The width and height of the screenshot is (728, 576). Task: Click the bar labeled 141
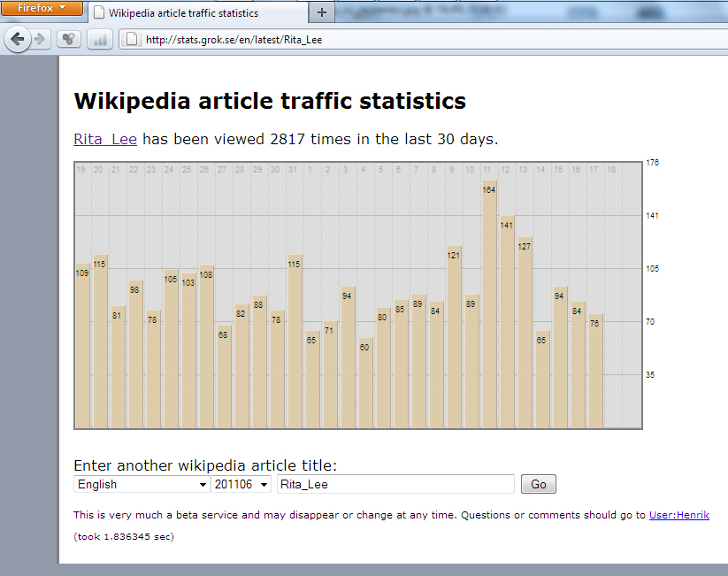507,323
